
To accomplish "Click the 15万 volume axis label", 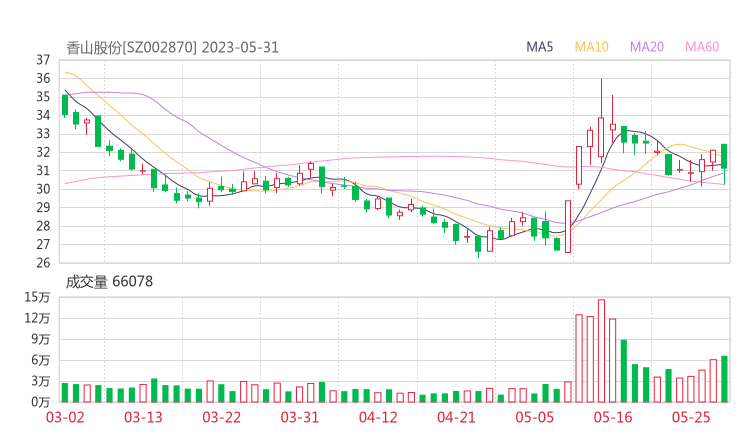I will click(37, 297).
